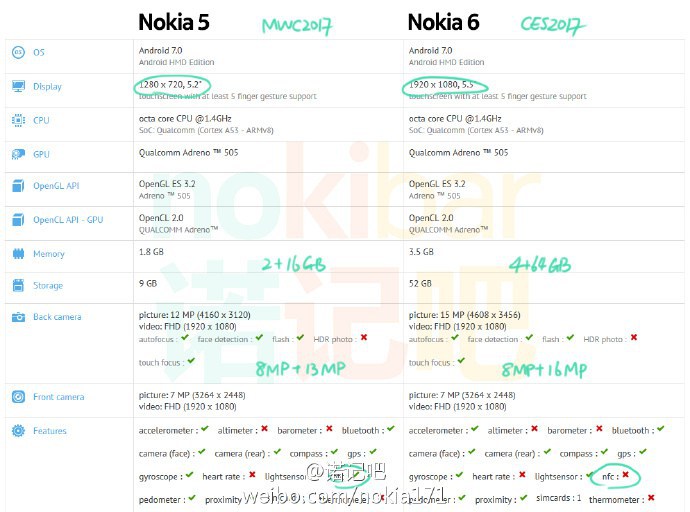690x512 pixels.
Task: Click the Display monitor icon
Action: tap(18, 86)
